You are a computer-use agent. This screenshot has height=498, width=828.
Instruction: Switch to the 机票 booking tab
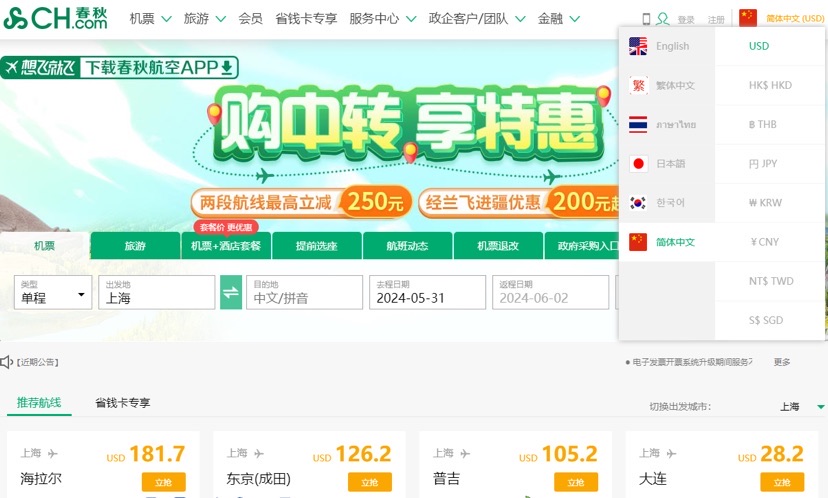click(x=45, y=246)
